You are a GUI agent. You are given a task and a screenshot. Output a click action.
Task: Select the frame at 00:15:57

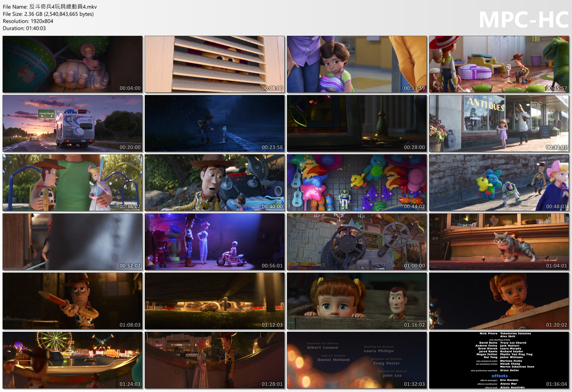click(499, 64)
